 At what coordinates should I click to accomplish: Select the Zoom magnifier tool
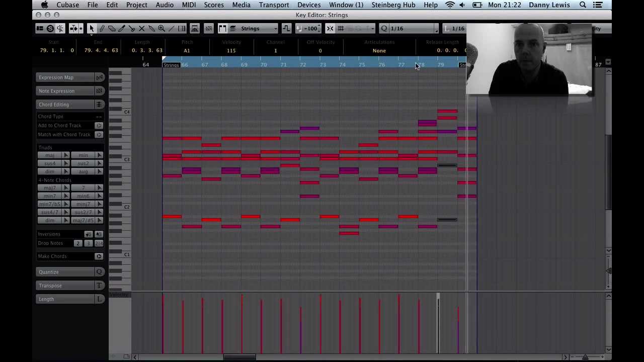(x=162, y=29)
